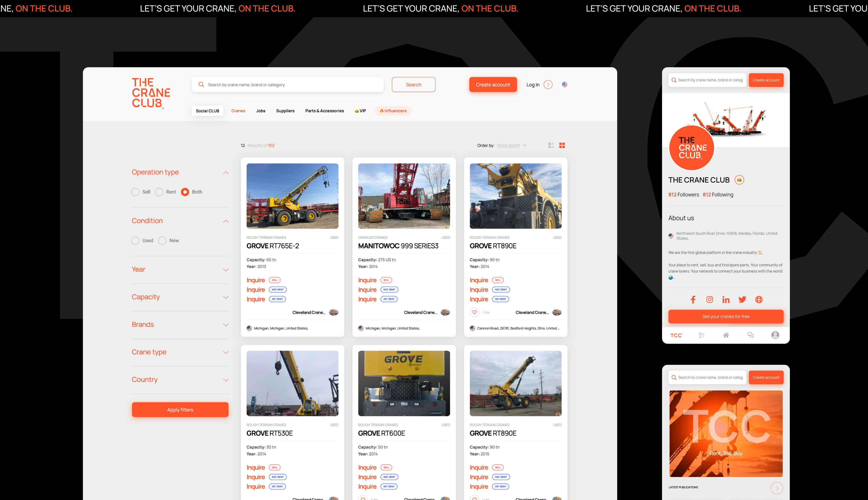Open the MANITOWOC 999 crane photo
This screenshot has width=868, height=500.
point(404,196)
